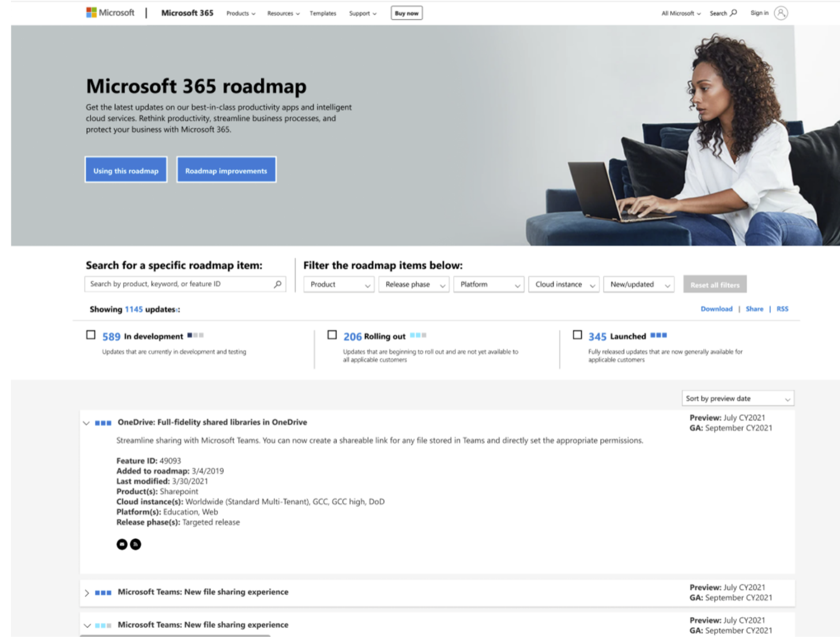
Task: Expand the Teams row with right-pointing chevron
Action: (86, 593)
